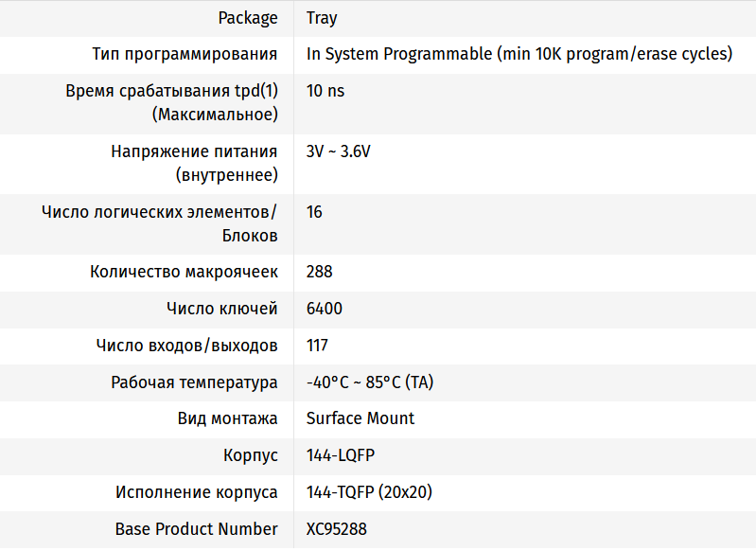Click the "6400" gates value
Viewport: 756px width, 551px height.
click(324, 309)
